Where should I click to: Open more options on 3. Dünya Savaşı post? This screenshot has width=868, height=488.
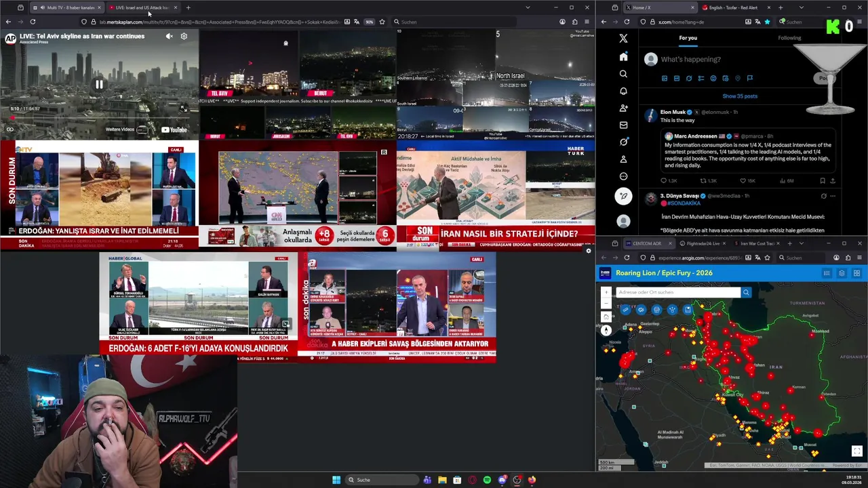(833, 196)
